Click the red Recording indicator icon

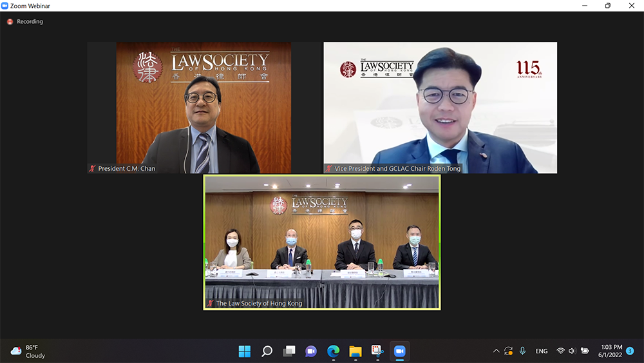pyautogui.click(x=10, y=21)
